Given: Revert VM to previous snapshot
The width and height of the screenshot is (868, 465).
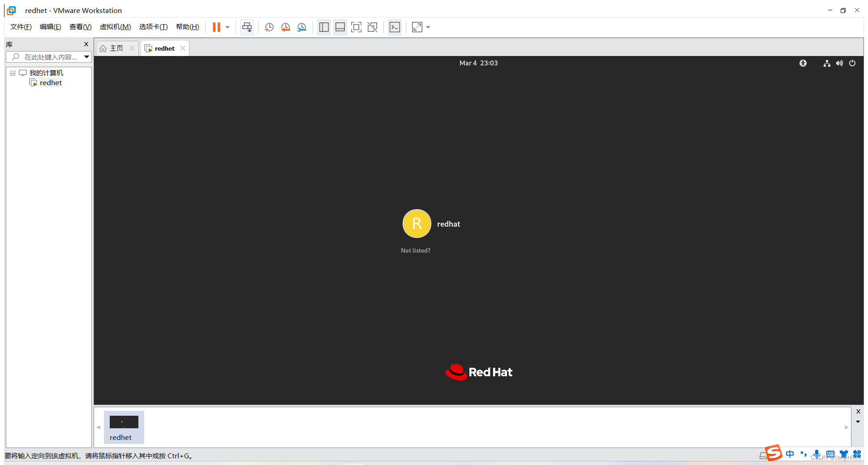Looking at the screenshot, I should pyautogui.click(x=285, y=27).
